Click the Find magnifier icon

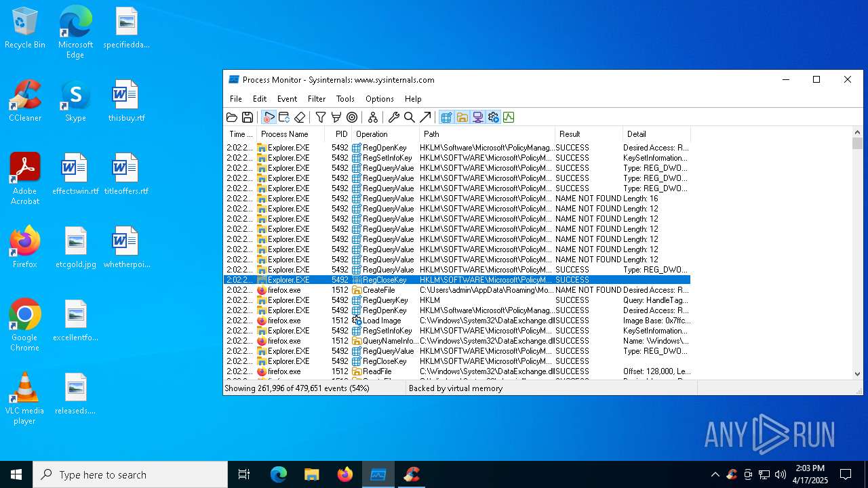[x=410, y=117]
